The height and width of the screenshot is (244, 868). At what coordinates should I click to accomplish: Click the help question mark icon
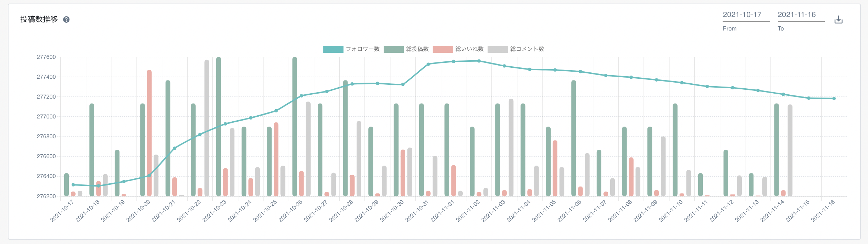66,20
